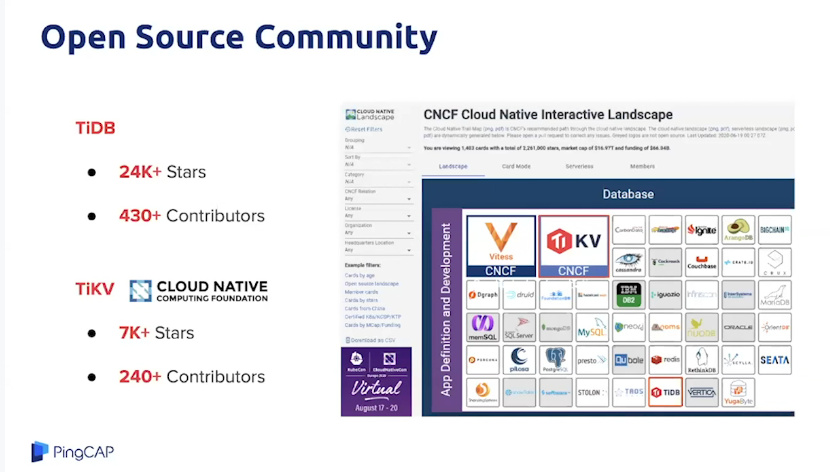Image resolution: width=830 pixels, height=472 pixels.
Task: Expand the Headquarters Location dropdown
Action: [x=378, y=249]
